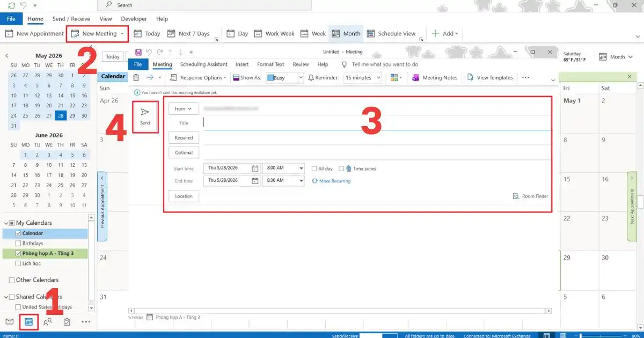Toggle the My Calendars group checkbox

pyautogui.click(x=12, y=223)
